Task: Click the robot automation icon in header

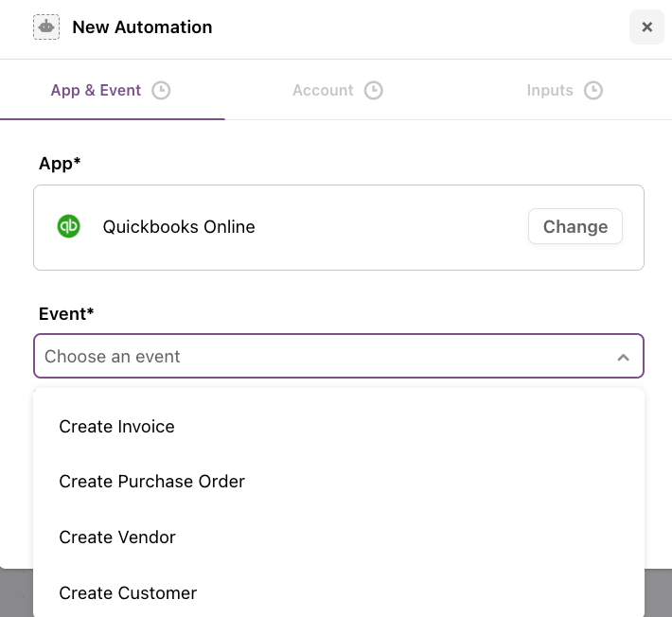Action: 46,27
